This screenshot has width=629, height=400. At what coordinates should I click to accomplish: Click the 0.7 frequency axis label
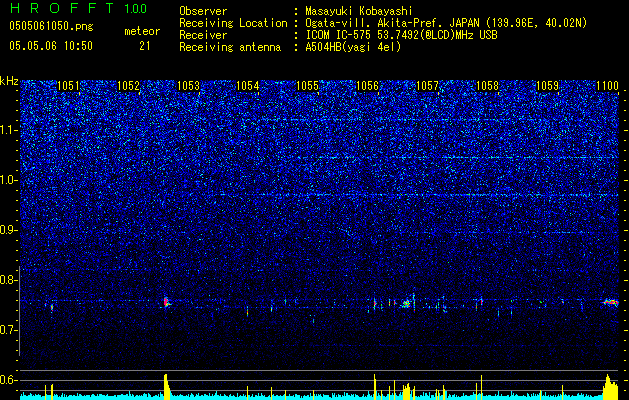point(9,330)
